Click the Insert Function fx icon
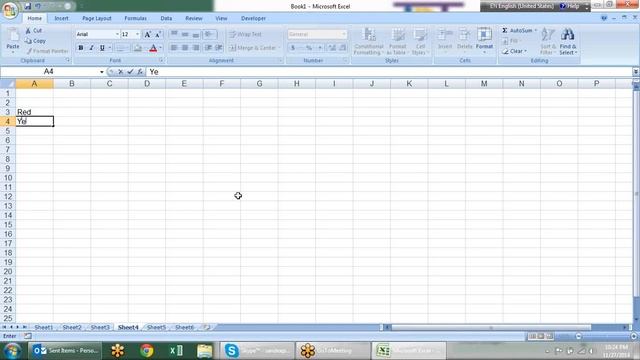640x360 pixels. coord(140,72)
